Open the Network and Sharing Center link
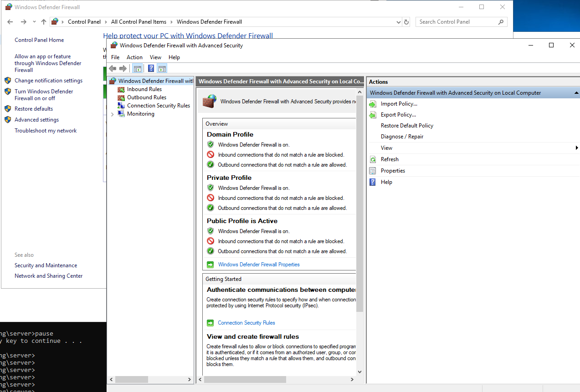Screen dimensions: 580x392 click(x=49, y=276)
